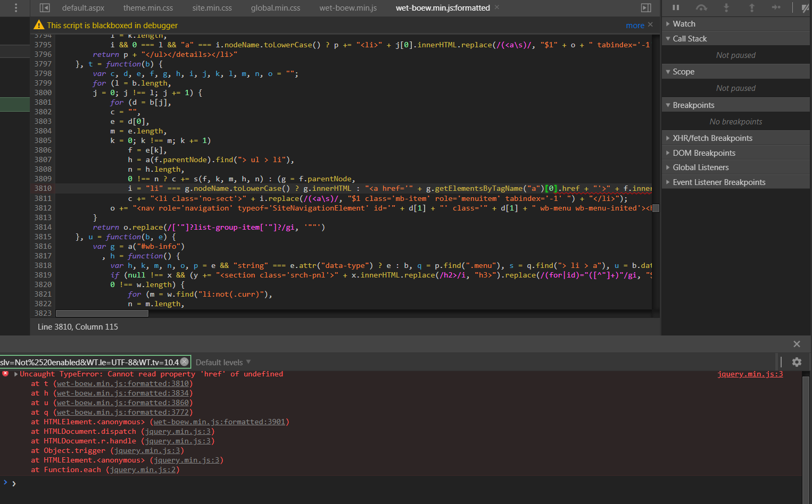Open wet-boew.min.js:formatted:3810 link
812x504 pixels.
coord(123,384)
